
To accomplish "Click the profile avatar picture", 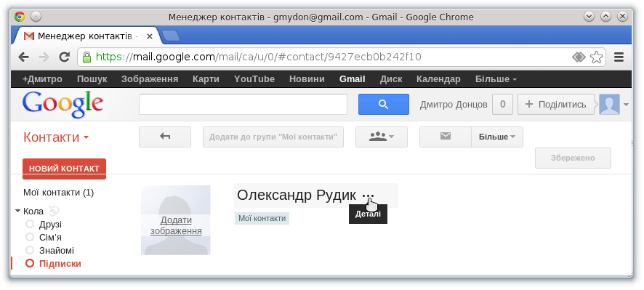I will [x=610, y=105].
